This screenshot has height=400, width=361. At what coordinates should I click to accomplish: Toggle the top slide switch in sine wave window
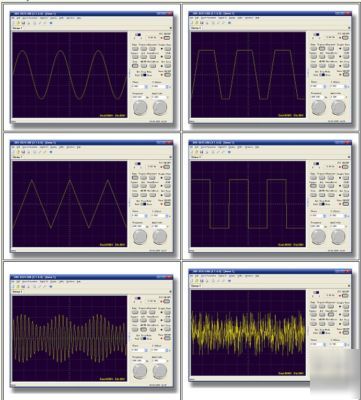[138, 35]
